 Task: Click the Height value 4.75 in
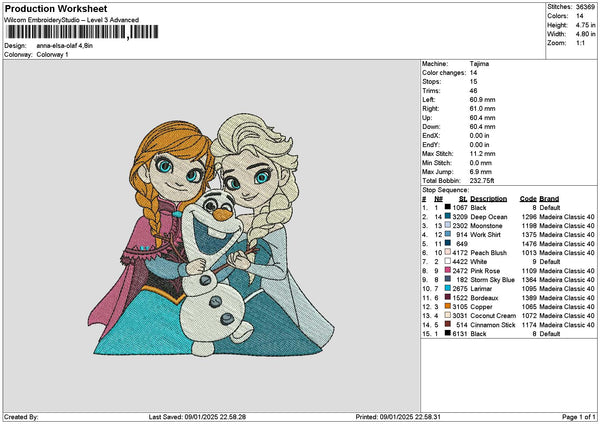[x=585, y=25]
